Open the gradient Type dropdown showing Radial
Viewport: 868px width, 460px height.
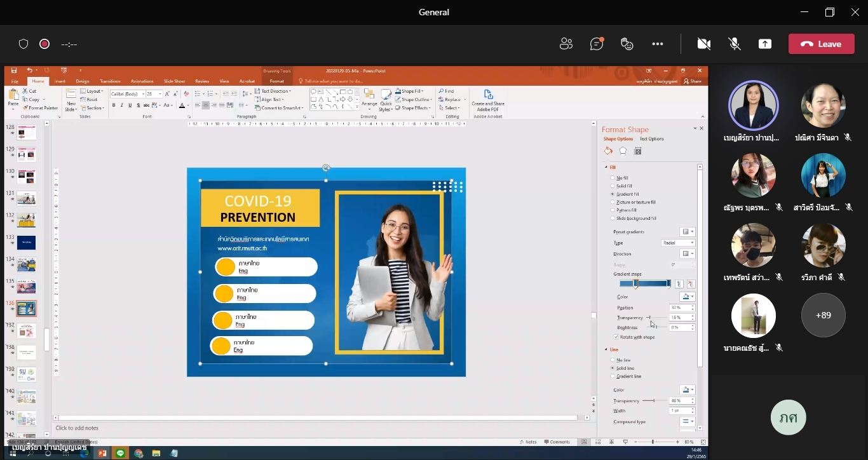pyautogui.click(x=679, y=243)
